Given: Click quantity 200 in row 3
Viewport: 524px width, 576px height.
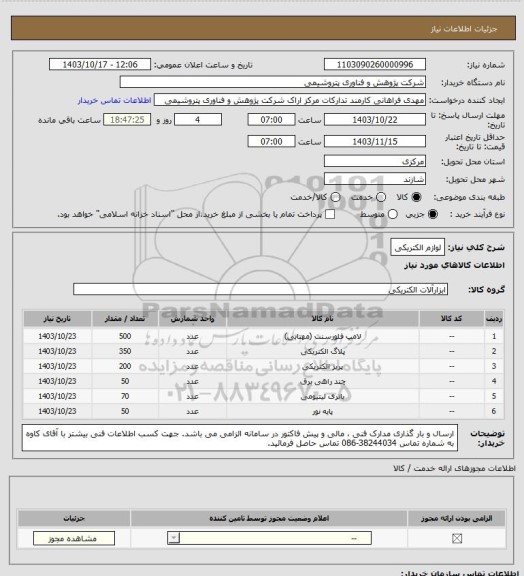Looking at the screenshot, I should 125,367.
